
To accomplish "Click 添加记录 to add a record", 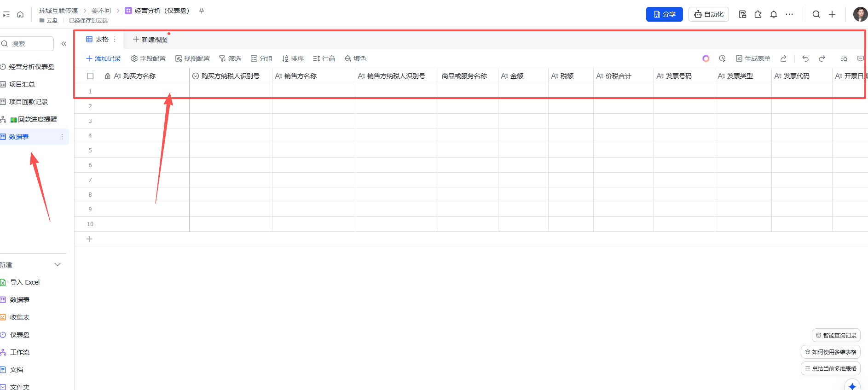I will [x=103, y=58].
